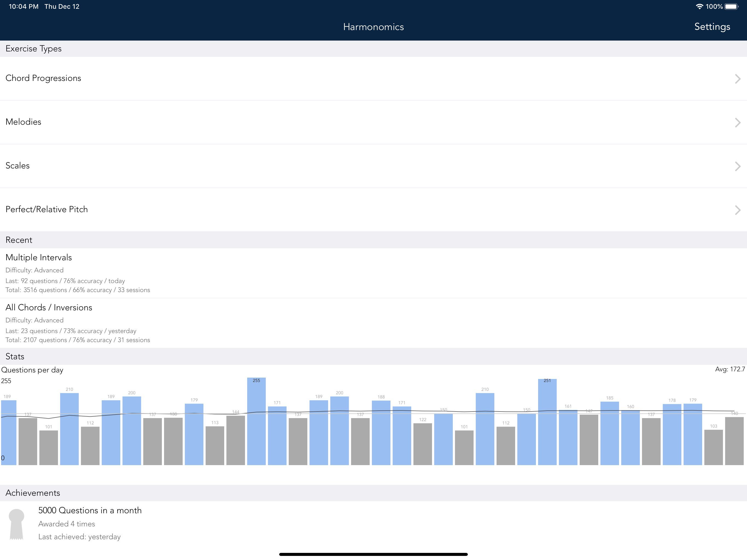747x560 pixels.
Task: Tap the Wi-Fi status icon
Action: click(x=699, y=6)
